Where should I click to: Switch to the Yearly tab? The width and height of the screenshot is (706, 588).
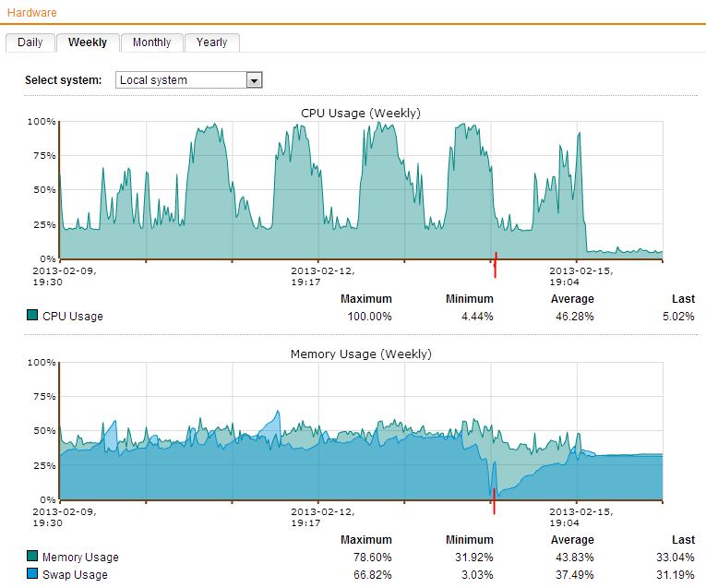[x=211, y=42]
